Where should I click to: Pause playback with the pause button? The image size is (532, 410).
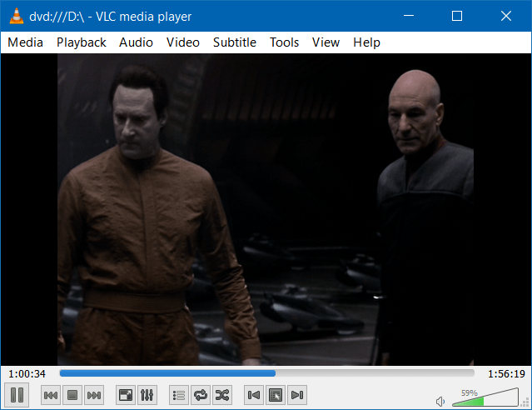(17, 395)
